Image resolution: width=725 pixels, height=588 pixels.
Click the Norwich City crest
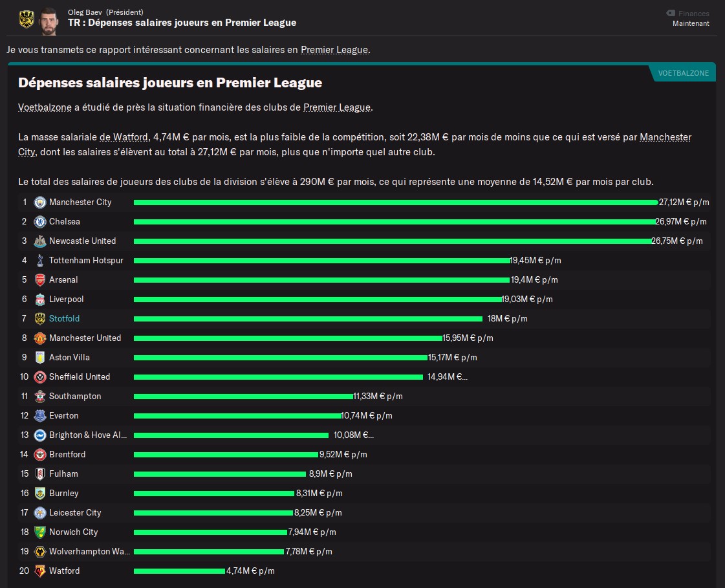coord(40,532)
